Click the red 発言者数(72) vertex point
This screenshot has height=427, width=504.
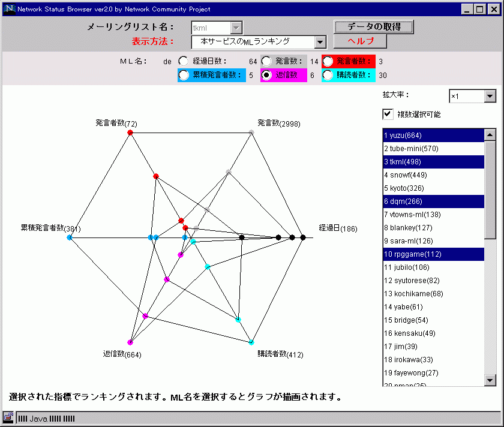[130, 132]
